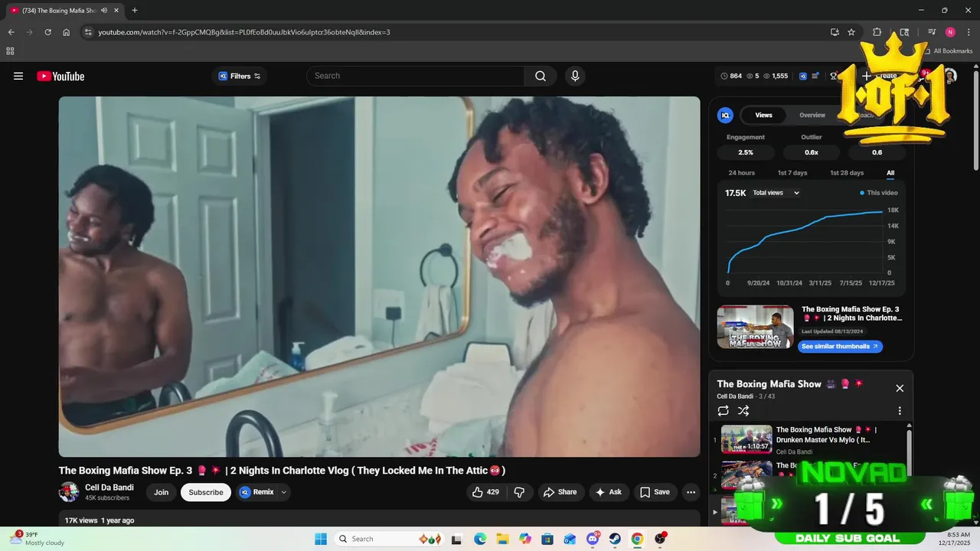This screenshot has width=980, height=551.
Task: Click See similar thumbnails
Action: (840, 347)
